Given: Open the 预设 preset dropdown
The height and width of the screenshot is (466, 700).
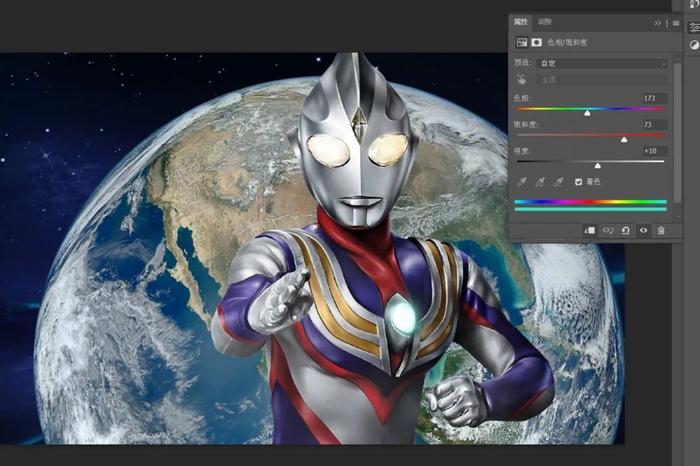Looking at the screenshot, I should click(603, 64).
